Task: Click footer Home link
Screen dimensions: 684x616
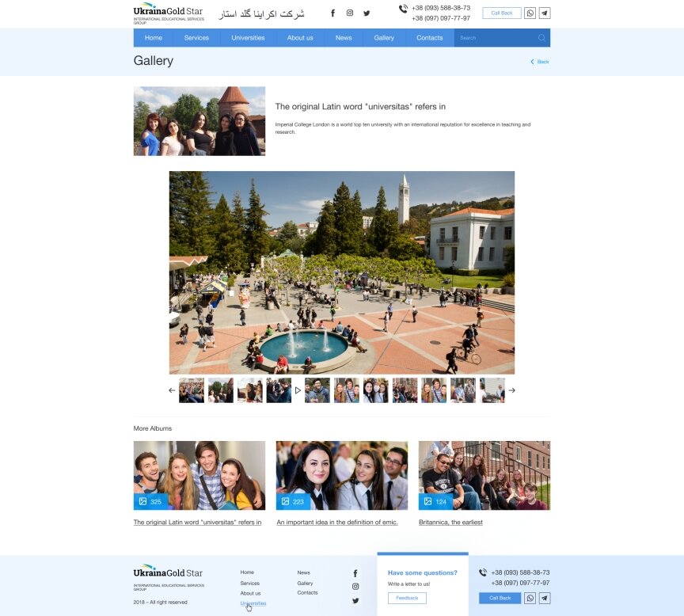Action: pyautogui.click(x=247, y=572)
